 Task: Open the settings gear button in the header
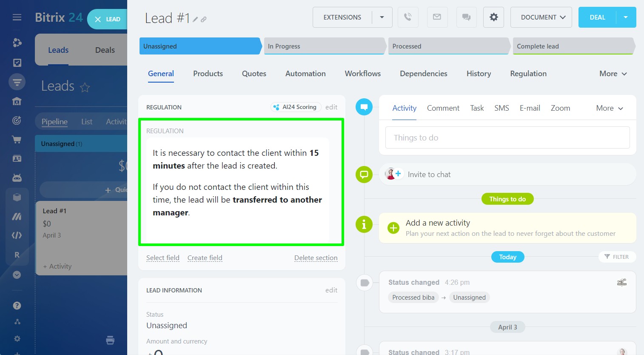click(493, 17)
